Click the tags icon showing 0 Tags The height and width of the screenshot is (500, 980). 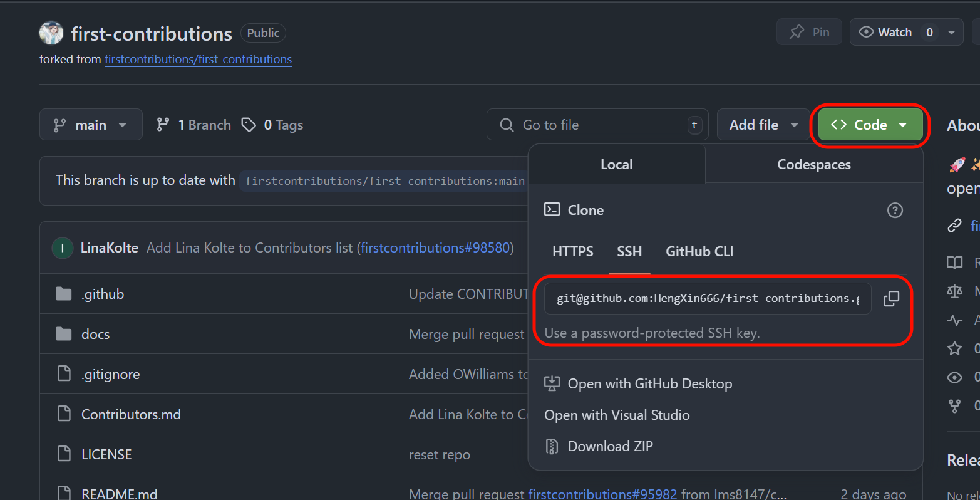[249, 125]
